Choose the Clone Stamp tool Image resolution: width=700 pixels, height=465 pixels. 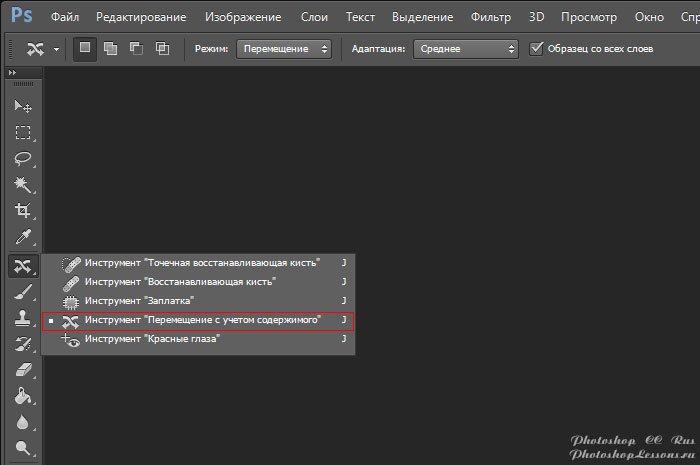(22, 318)
